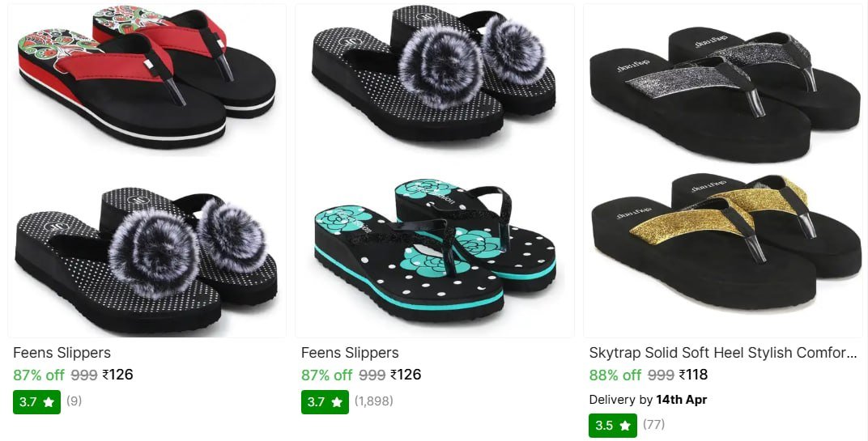Click ₹118 price on Skytrap slippers
Image resolution: width=868 pixels, height=441 pixels.
[694, 375]
